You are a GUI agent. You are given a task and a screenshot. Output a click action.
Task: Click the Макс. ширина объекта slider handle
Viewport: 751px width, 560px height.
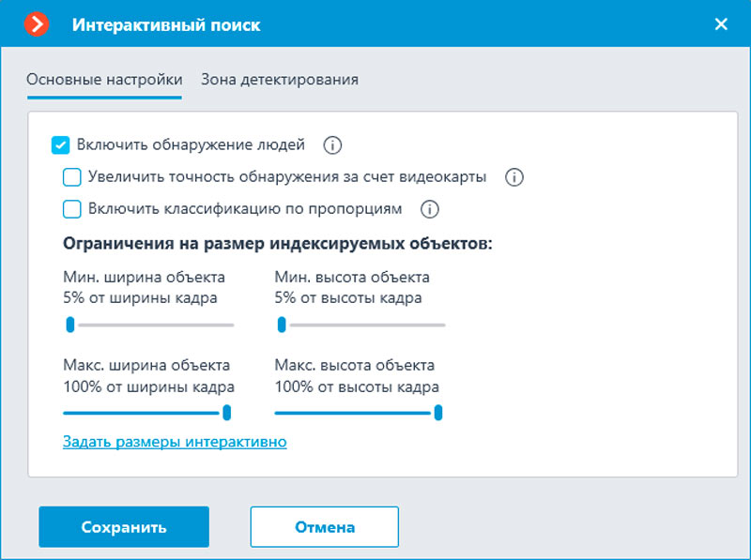226,412
